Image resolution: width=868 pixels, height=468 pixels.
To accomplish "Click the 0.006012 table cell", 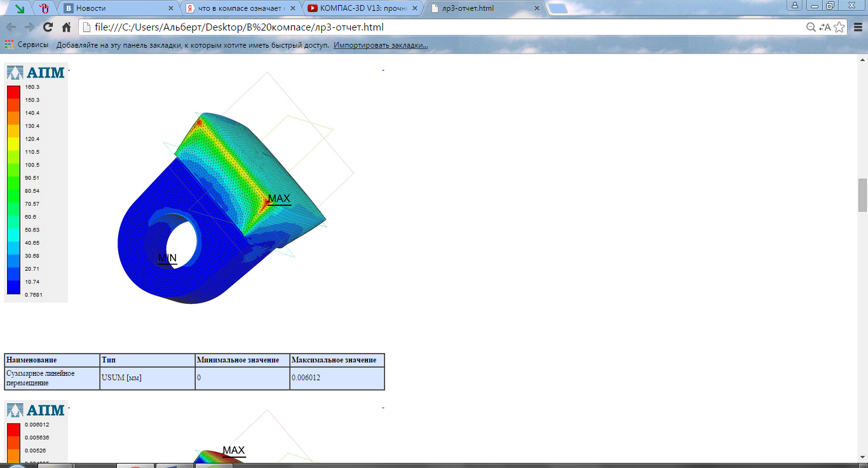I will 337,378.
